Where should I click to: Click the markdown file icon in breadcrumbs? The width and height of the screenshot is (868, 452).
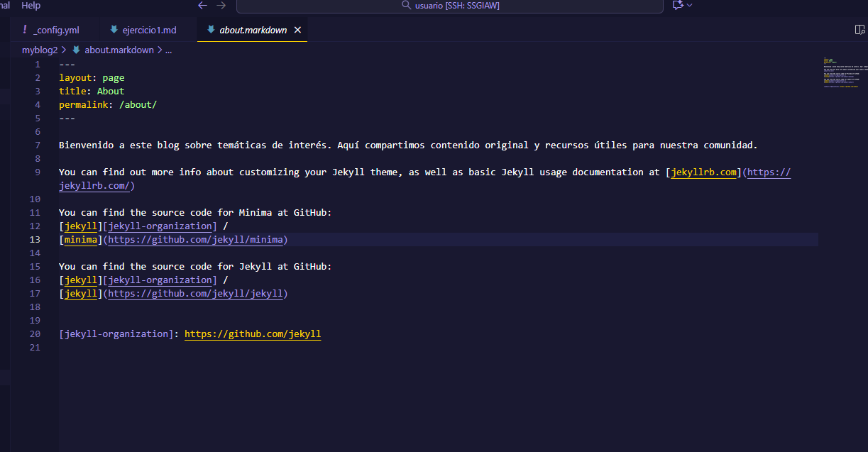(76, 50)
